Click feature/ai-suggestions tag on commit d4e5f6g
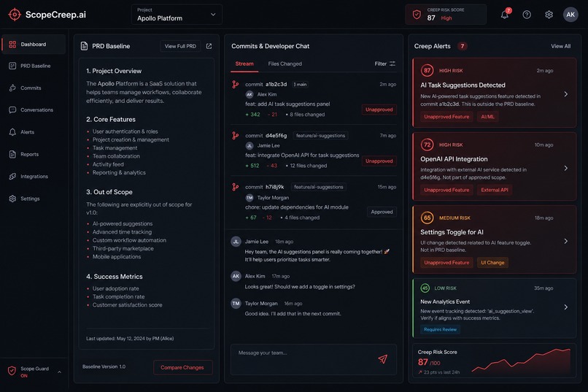Screen dimensions: 588x392 pos(320,136)
